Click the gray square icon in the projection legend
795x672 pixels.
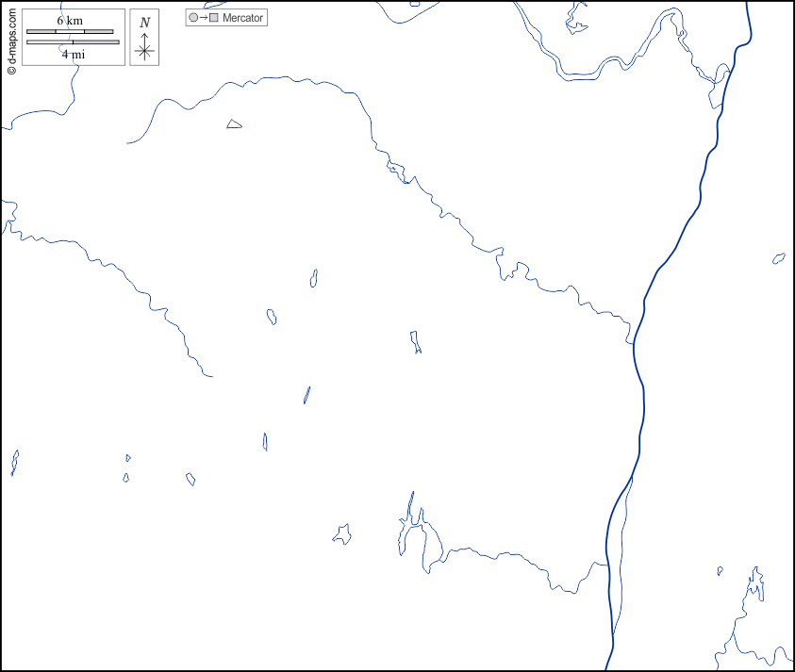pos(213,18)
